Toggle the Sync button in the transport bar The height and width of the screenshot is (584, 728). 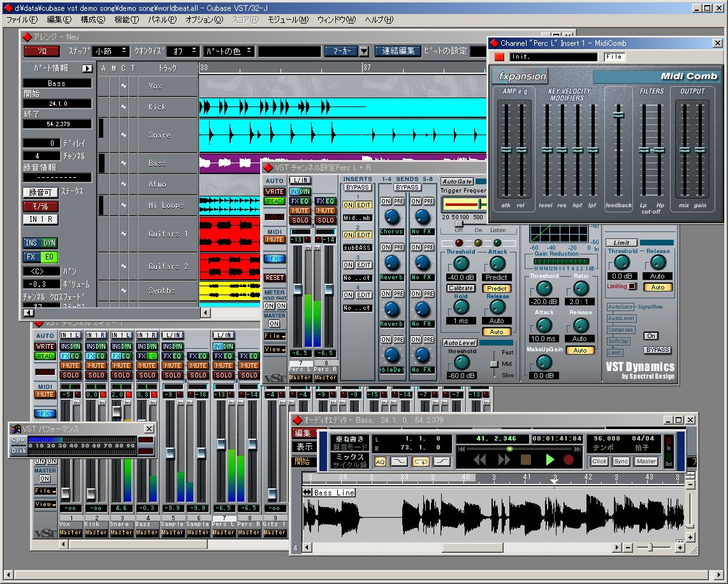(621, 462)
